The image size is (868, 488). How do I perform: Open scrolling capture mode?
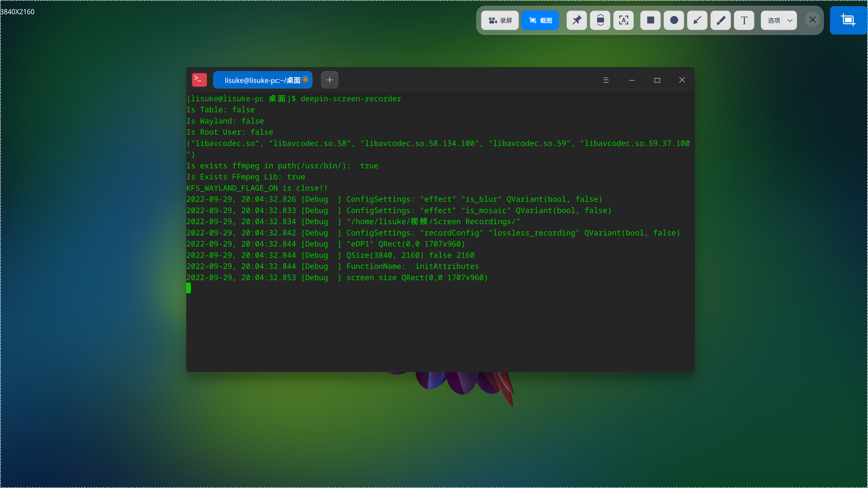[600, 20]
